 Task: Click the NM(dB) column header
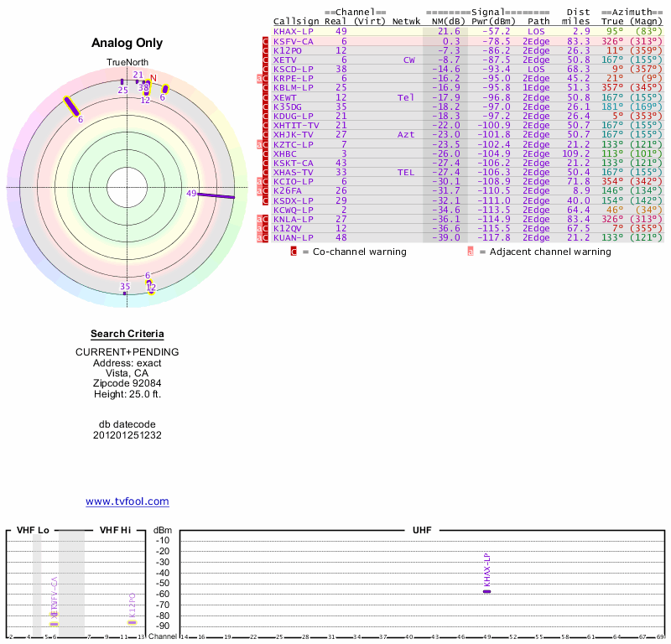tap(444, 21)
